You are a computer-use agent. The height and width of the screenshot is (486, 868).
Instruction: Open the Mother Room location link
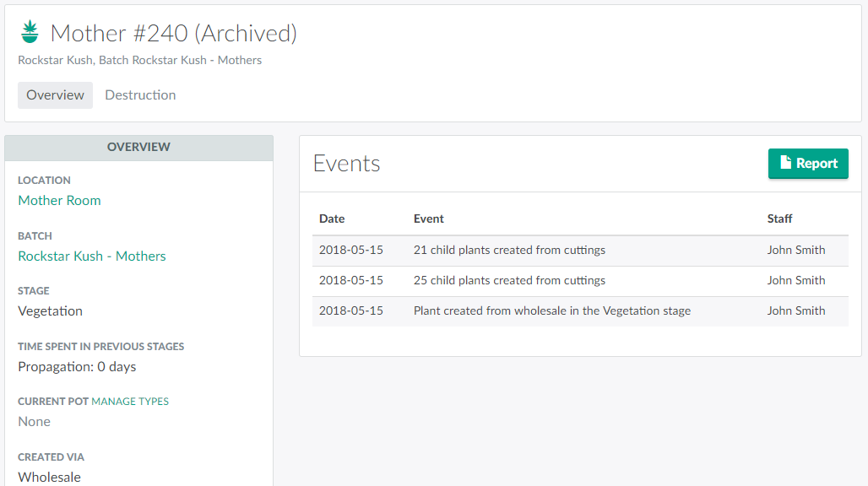pos(59,201)
